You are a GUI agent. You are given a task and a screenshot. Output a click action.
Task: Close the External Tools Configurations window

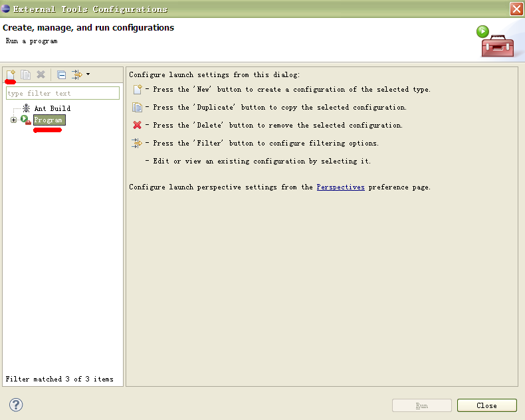click(516, 9)
